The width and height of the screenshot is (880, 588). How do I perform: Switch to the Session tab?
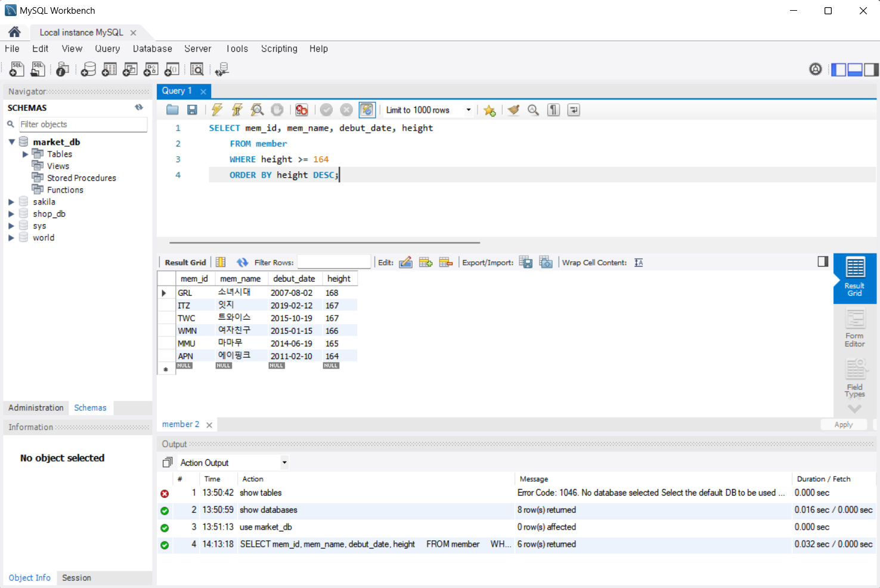pyautogui.click(x=76, y=578)
